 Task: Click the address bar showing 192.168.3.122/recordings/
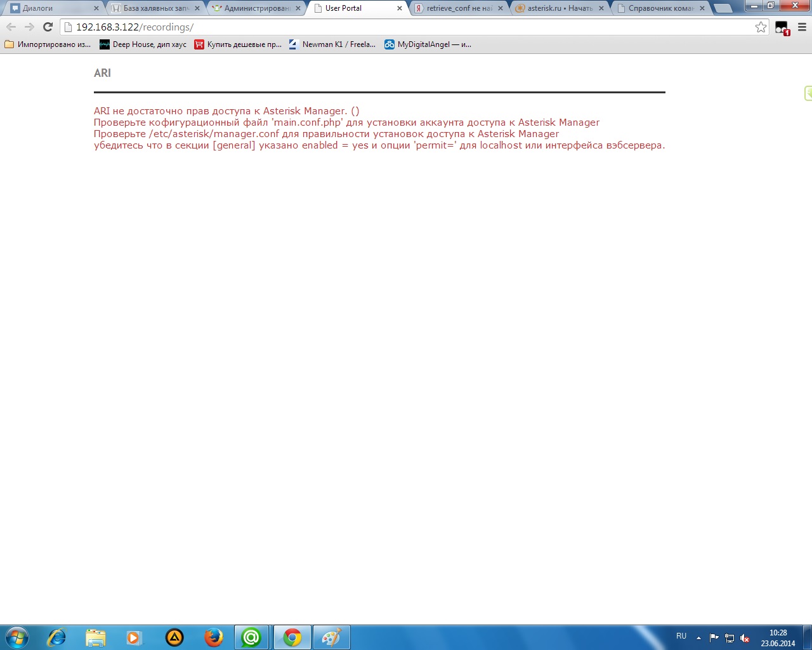coord(406,27)
